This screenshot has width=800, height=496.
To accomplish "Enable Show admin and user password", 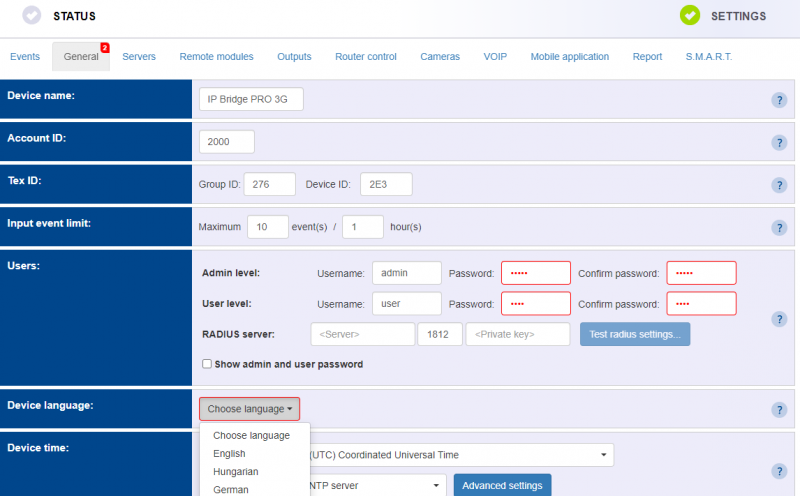I will click(x=207, y=365).
